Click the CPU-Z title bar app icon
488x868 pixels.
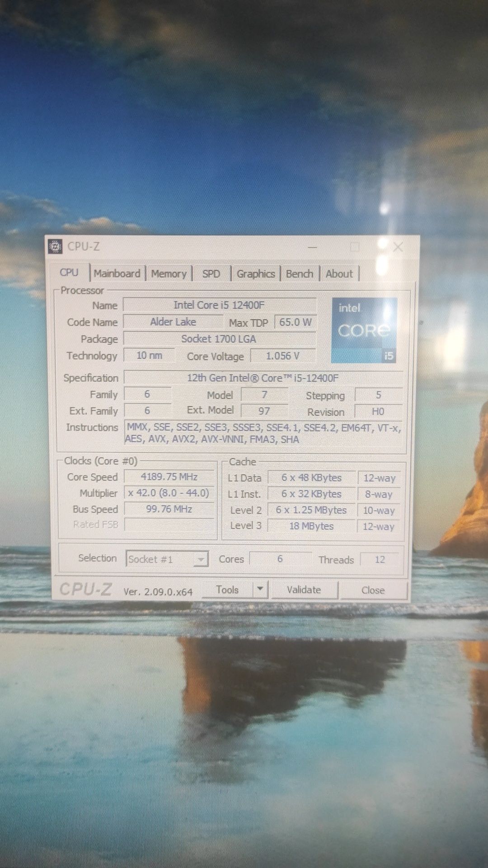55,246
